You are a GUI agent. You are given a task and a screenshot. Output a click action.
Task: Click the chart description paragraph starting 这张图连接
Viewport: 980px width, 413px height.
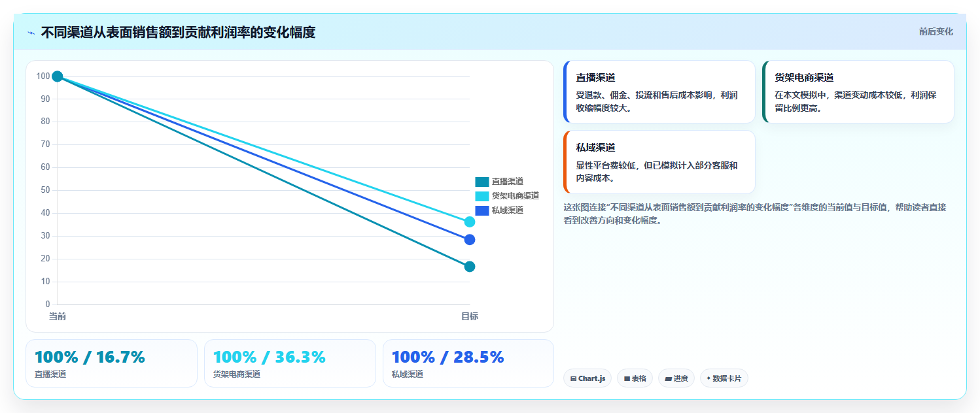754,214
